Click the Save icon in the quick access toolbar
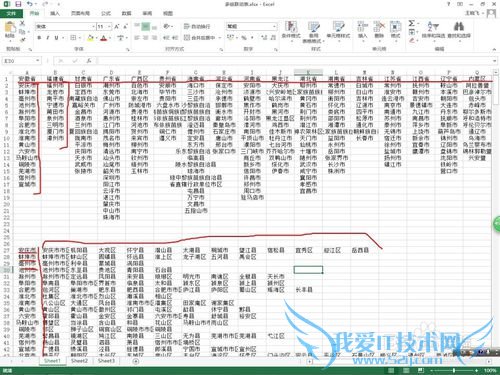500x375 pixels. pos(18,4)
